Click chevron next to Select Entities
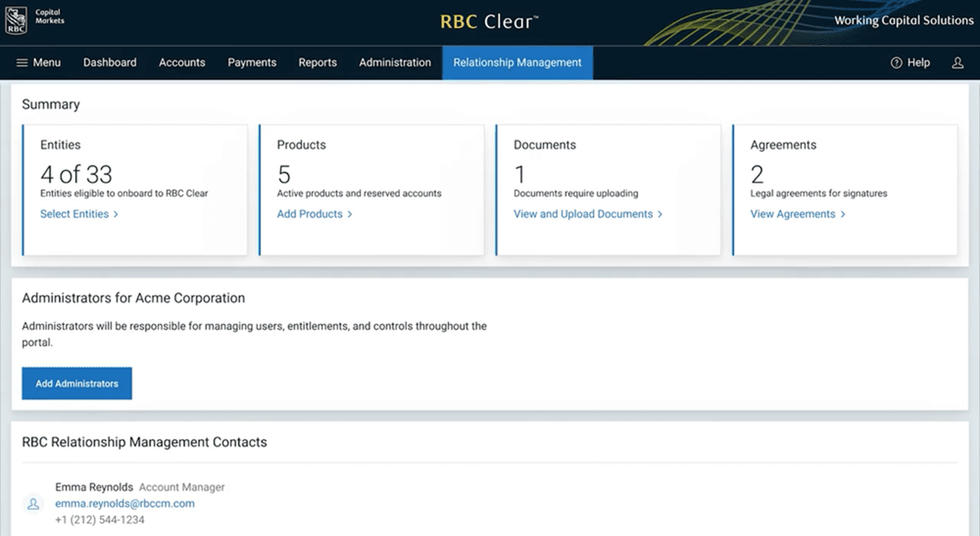The width and height of the screenshot is (980, 536). (x=116, y=214)
